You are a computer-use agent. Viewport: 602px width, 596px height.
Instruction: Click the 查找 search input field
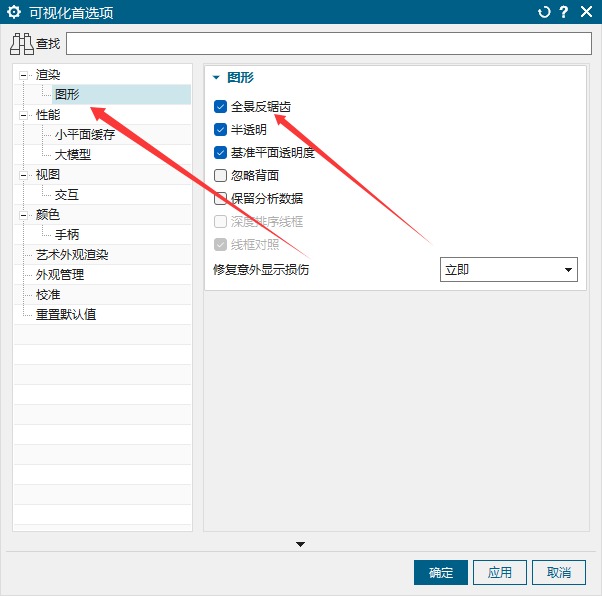(x=329, y=43)
